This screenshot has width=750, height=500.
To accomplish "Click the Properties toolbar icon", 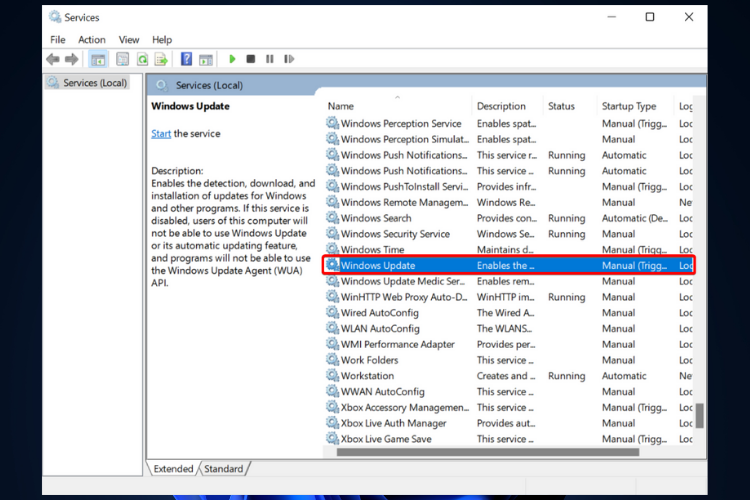I will (x=123, y=60).
